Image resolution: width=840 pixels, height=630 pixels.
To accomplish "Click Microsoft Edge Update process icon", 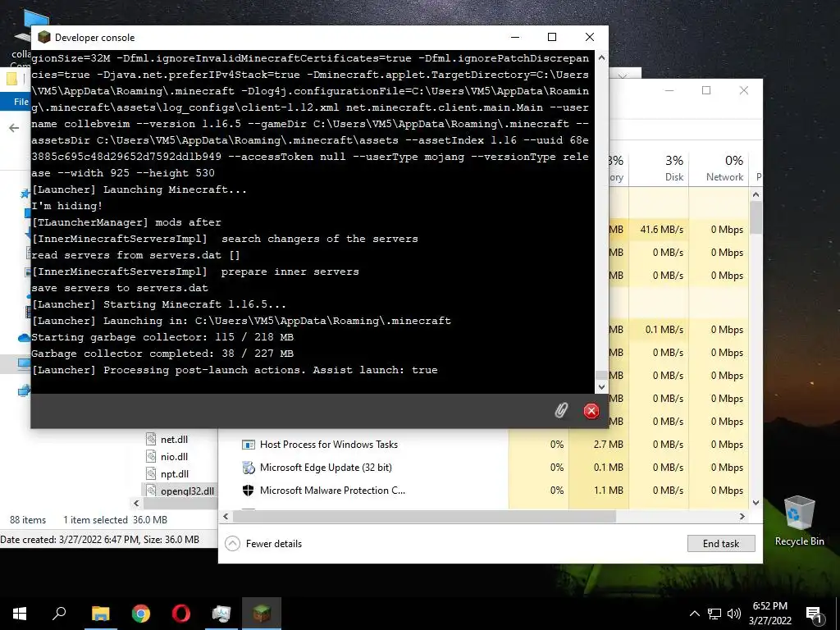I will point(248,468).
